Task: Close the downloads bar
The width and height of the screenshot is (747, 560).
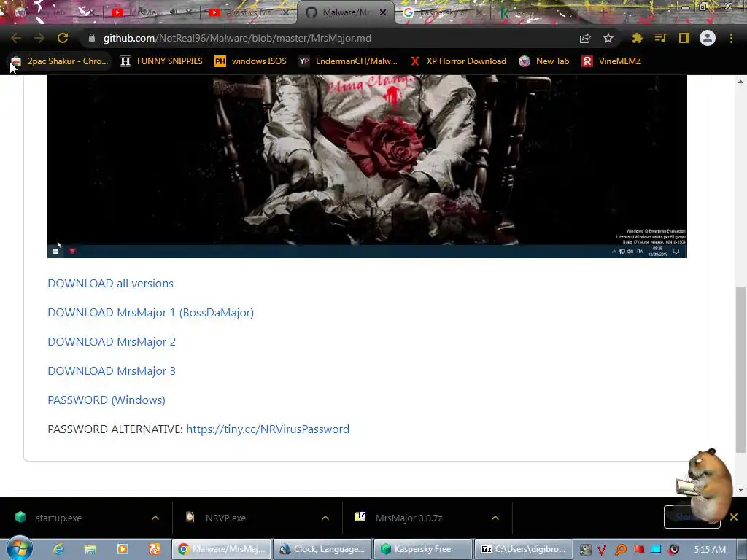Action: tap(734, 517)
